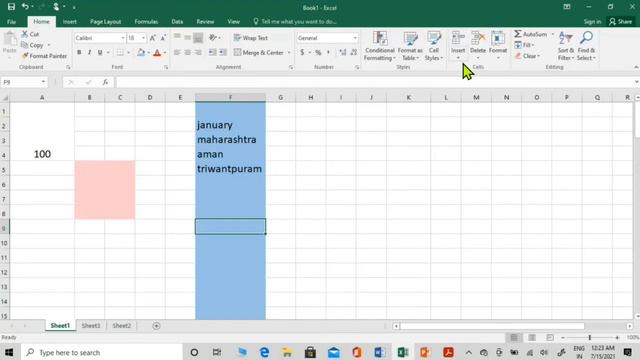
Task: Click the Tell me what you want to do box
Action: (295, 22)
